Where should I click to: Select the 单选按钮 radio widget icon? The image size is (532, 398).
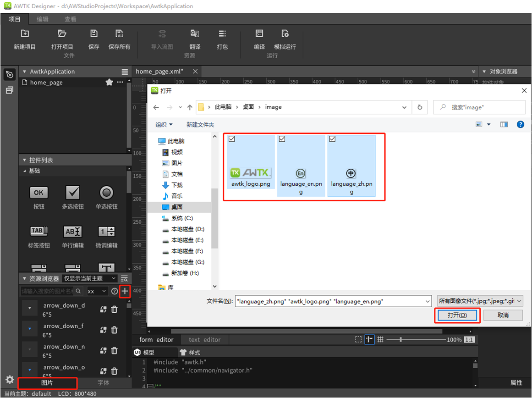point(106,193)
